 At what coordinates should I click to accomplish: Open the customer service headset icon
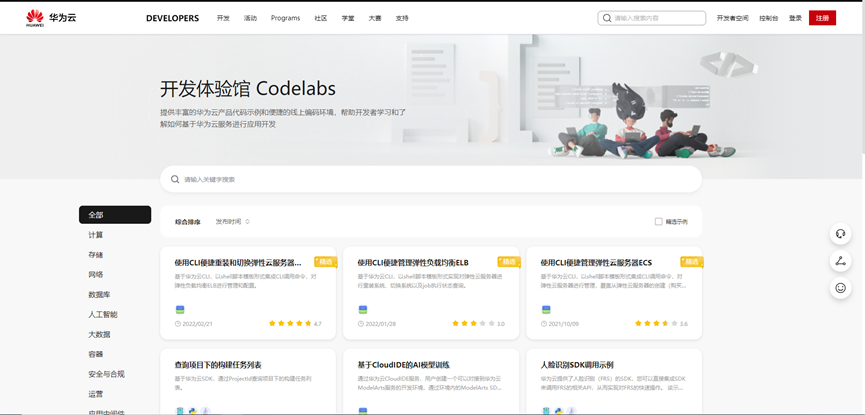(x=840, y=233)
